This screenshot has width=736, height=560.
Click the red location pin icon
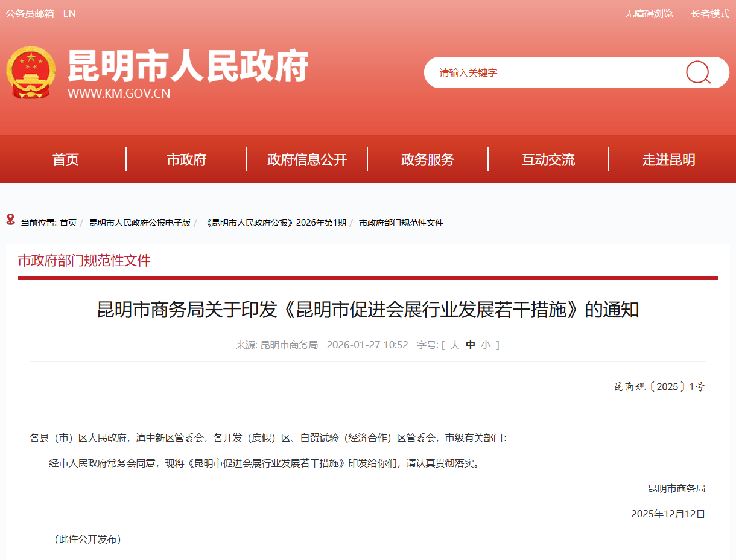10,219
